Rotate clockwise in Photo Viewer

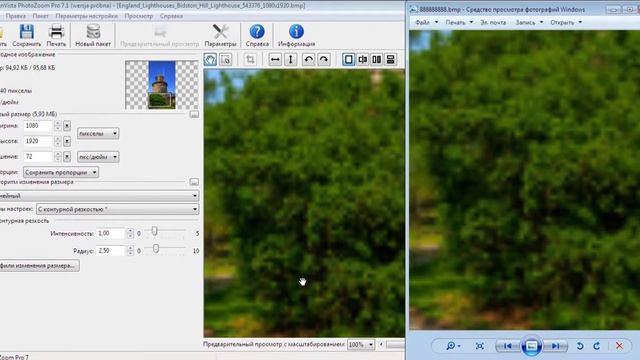coord(597,346)
